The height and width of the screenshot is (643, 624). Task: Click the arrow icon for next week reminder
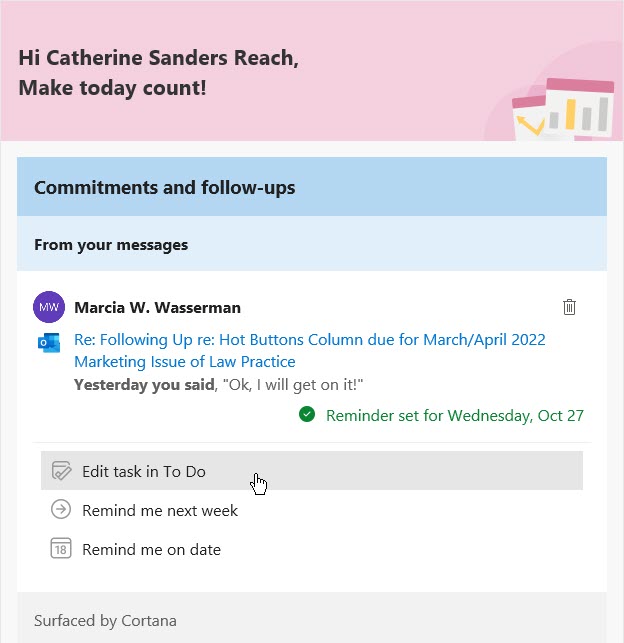61,510
